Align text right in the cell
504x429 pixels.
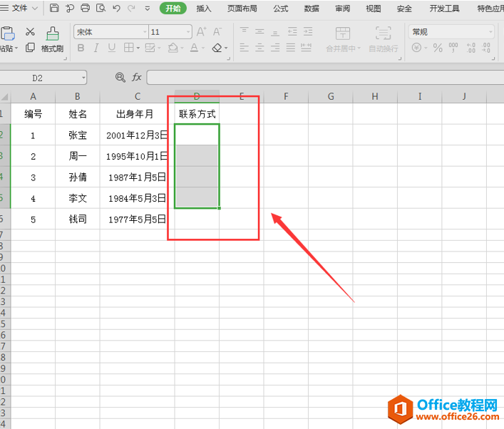pyautogui.click(x=275, y=48)
